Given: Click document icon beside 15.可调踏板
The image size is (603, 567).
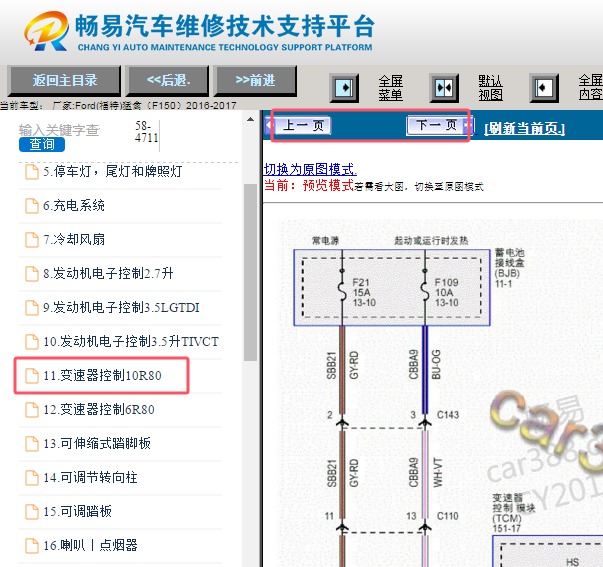Looking at the screenshot, I should tap(32, 512).
